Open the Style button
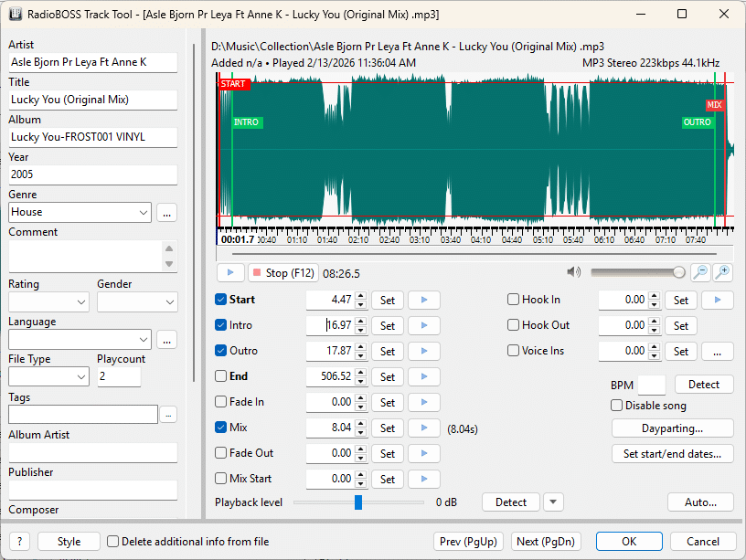 (69, 542)
